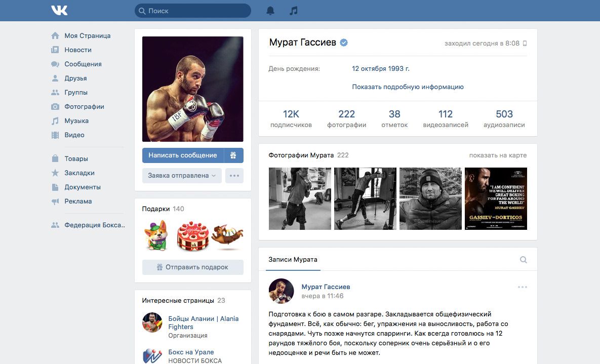Expand Показать подробную информацию
This screenshot has width=600, height=364.
(408, 87)
